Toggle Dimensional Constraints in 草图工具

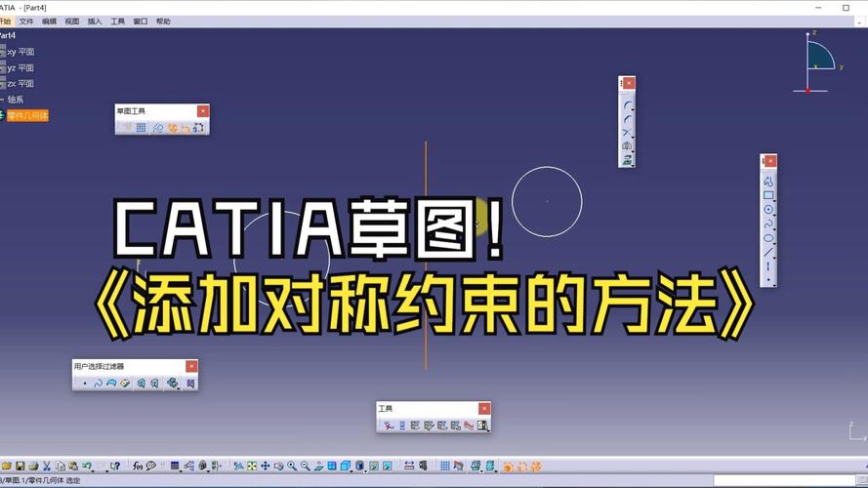[x=186, y=128]
